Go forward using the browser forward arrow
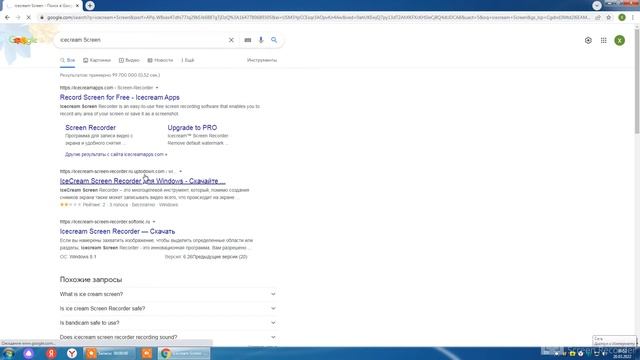640x360 pixels. pyautogui.click(x=18, y=18)
